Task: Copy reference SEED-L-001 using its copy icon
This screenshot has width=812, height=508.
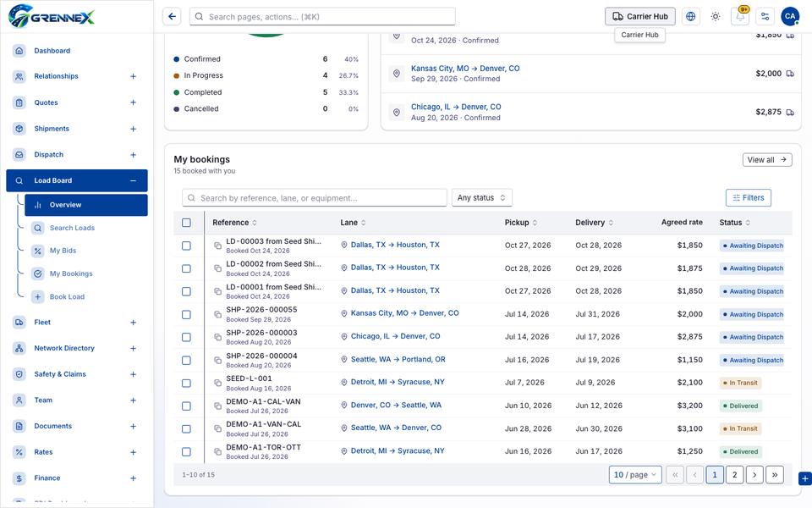Action: pyautogui.click(x=217, y=383)
